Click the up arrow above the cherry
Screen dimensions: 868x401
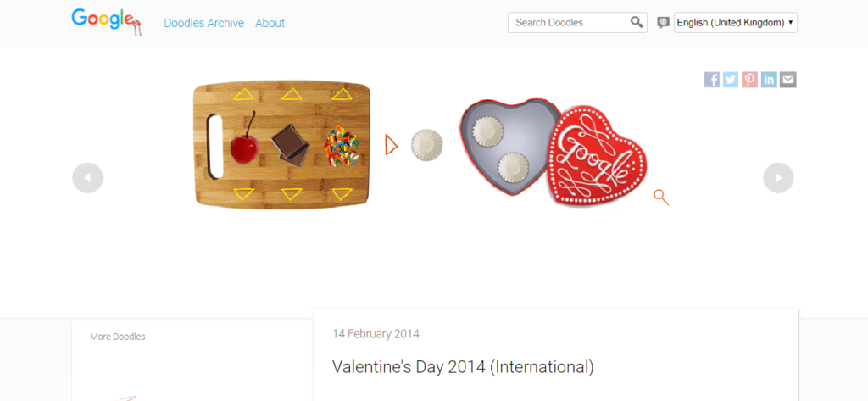tap(243, 93)
